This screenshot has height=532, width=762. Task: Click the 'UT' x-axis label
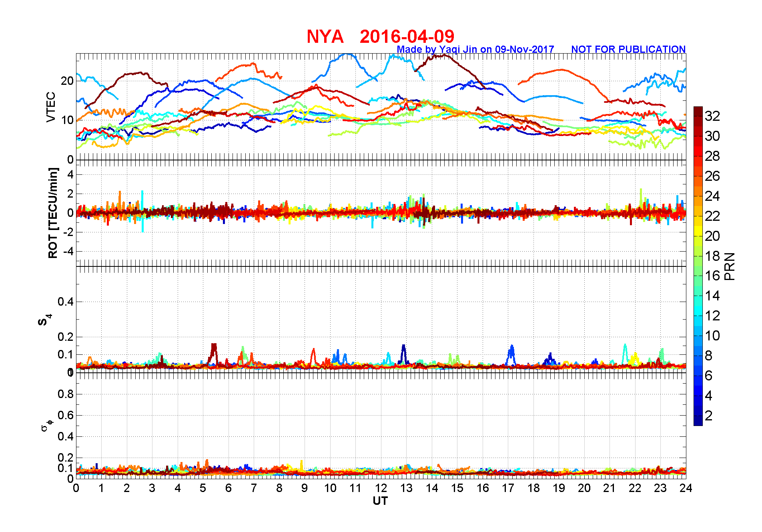(x=380, y=501)
